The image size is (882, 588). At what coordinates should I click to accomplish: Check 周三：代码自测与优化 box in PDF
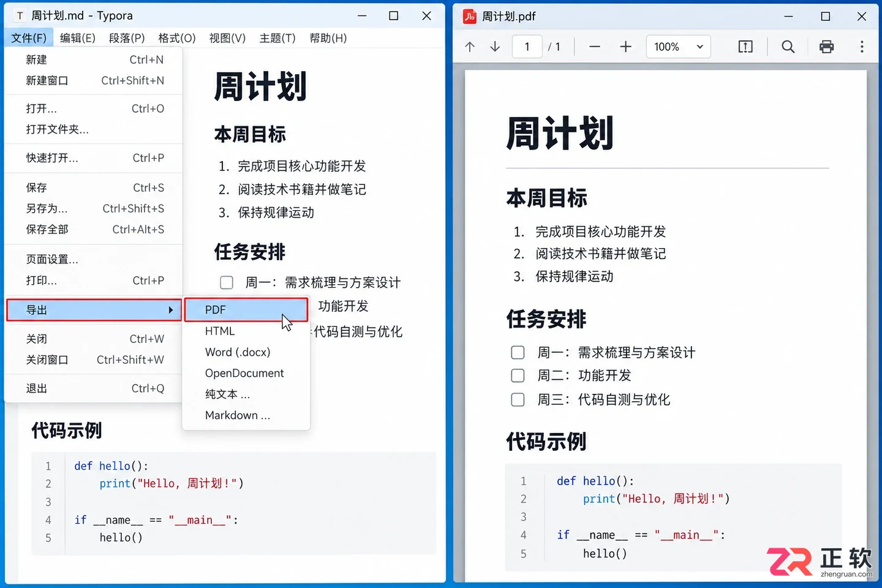[518, 399]
